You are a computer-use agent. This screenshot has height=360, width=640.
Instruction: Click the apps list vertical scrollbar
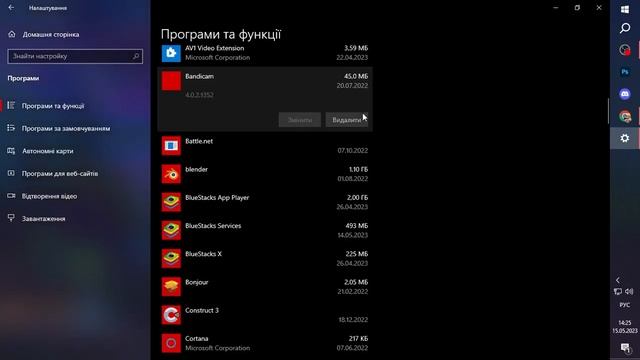tap(608, 111)
